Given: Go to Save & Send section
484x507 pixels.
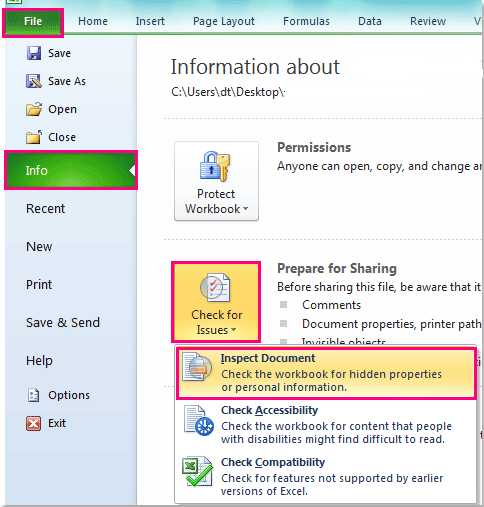Looking at the screenshot, I should click(x=63, y=323).
